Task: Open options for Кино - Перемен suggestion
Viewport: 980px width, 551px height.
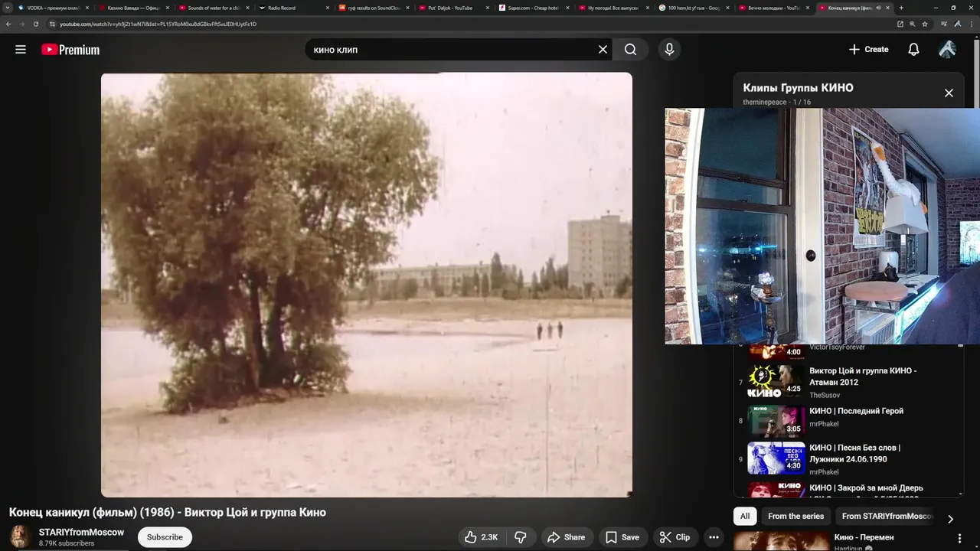Action: click(959, 538)
